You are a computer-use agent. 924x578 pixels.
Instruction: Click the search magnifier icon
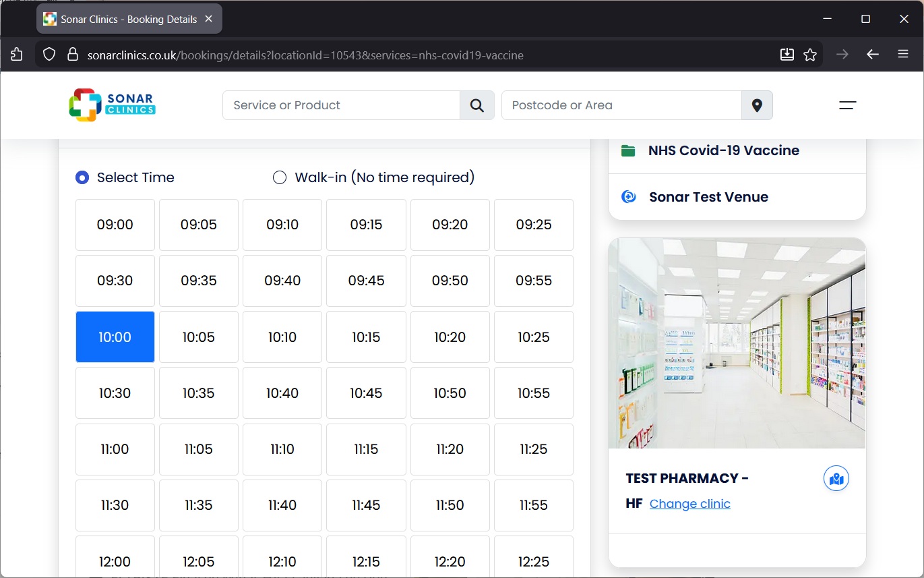(477, 105)
